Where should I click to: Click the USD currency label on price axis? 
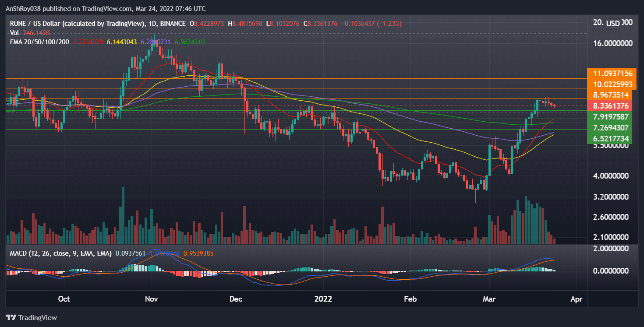[x=613, y=24]
